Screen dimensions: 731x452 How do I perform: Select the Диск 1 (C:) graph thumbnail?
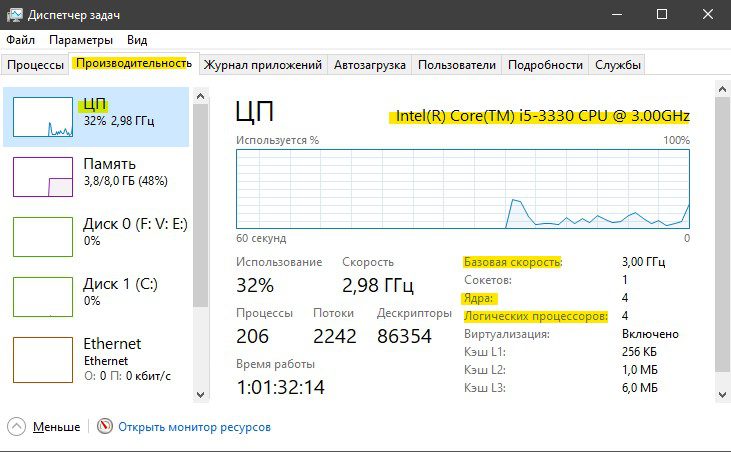tap(43, 297)
